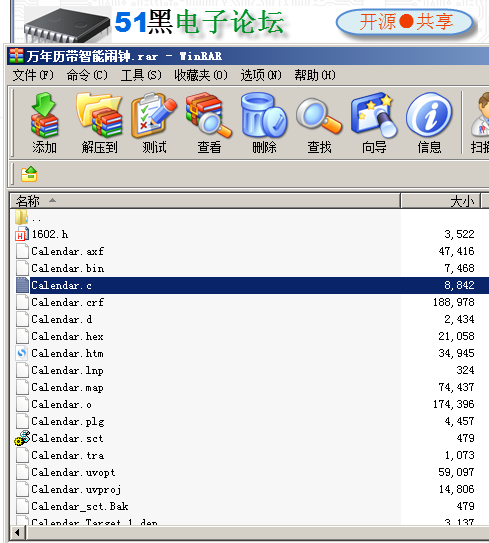489x543 pixels.
Task: Open the File (文件) menu
Action: pyautogui.click(x=33, y=75)
